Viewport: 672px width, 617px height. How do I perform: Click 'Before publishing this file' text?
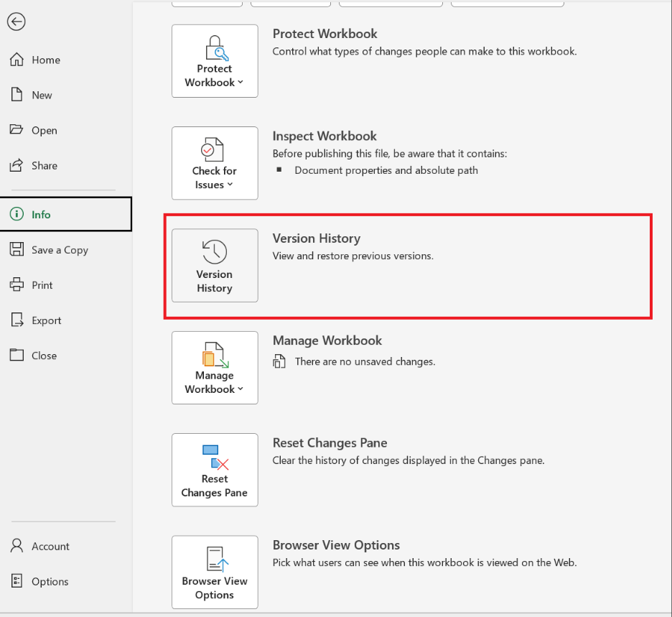click(x=390, y=154)
